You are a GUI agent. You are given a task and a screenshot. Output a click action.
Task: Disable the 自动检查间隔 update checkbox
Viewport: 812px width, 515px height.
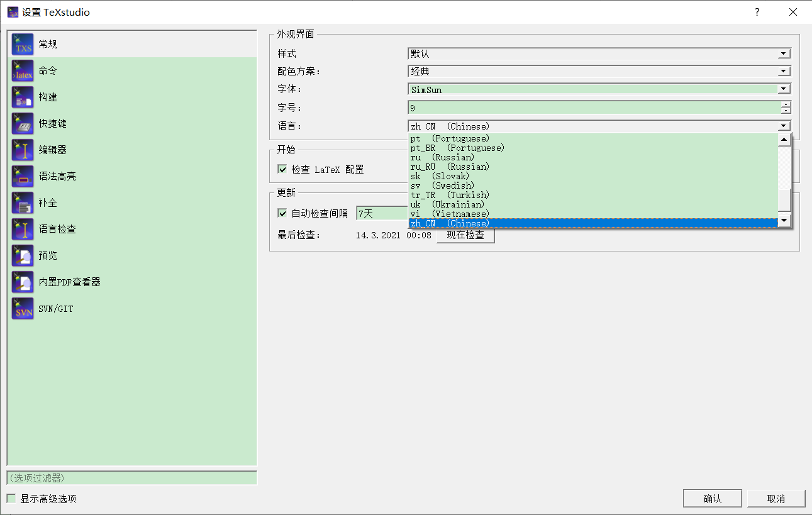(x=282, y=213)
